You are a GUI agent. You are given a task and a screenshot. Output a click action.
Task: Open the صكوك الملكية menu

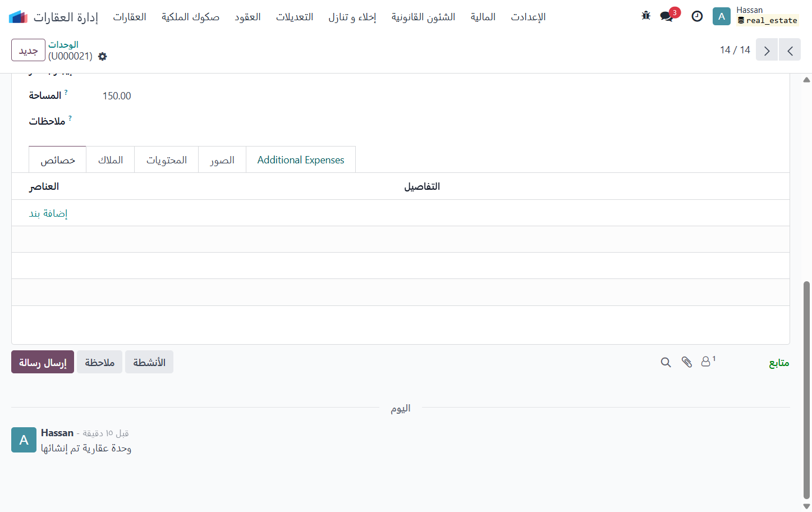[190, 17]
